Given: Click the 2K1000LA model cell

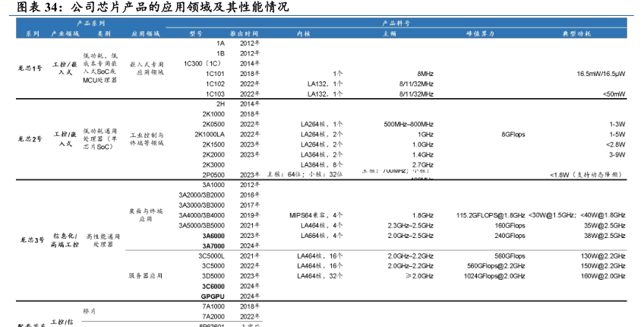Looking at the screenshot, I should tap(209, 134).
